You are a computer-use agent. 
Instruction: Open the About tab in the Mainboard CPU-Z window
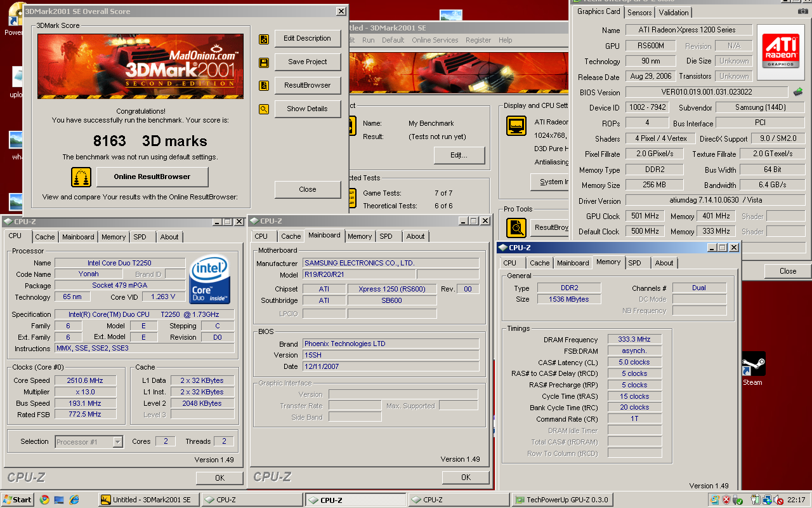pyautogui.click(x=416, y=236)
